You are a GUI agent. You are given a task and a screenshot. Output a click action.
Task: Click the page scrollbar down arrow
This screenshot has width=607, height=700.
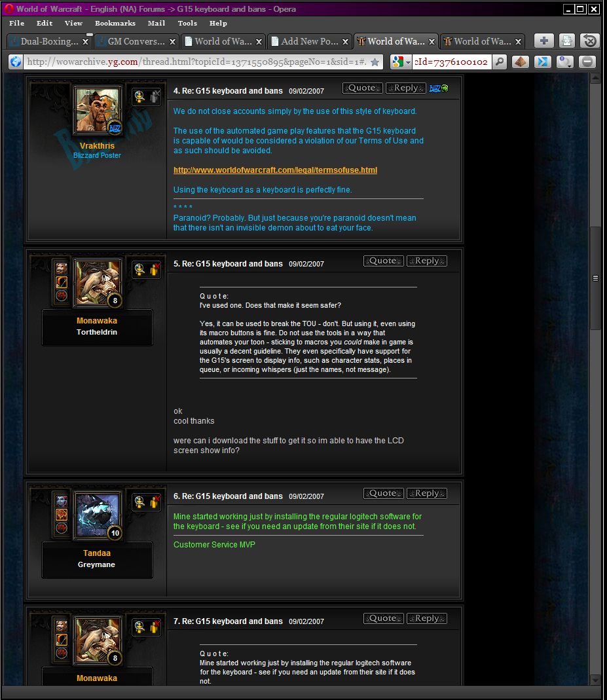click(595, 681)
